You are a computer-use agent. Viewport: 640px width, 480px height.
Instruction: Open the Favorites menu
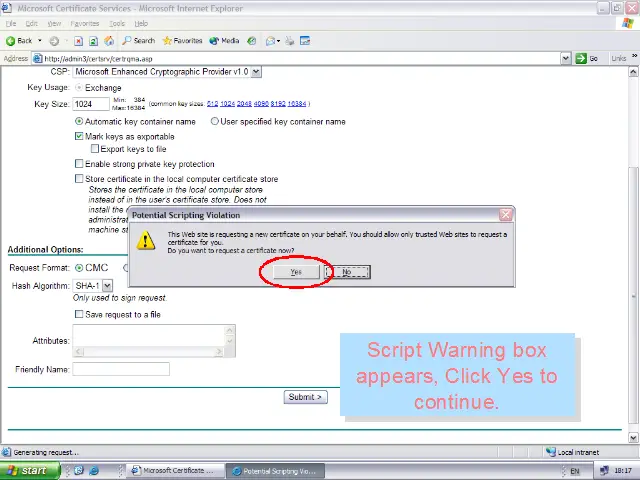pos(85,23)
